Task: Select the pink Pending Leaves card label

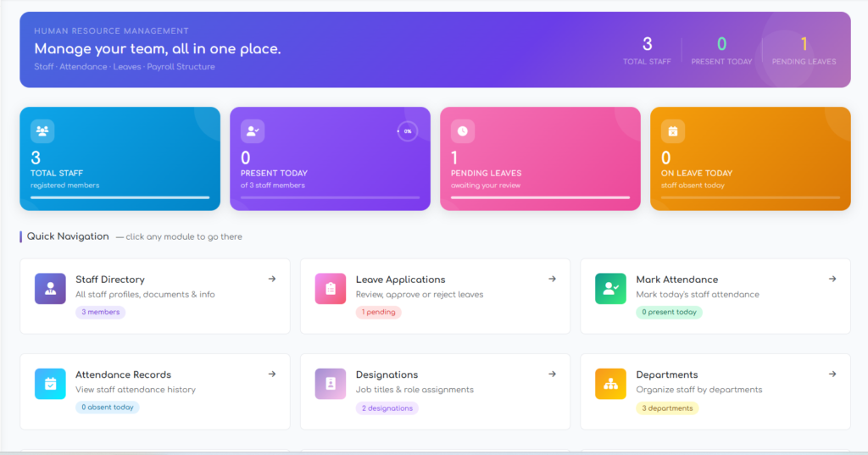Action: 486,173
